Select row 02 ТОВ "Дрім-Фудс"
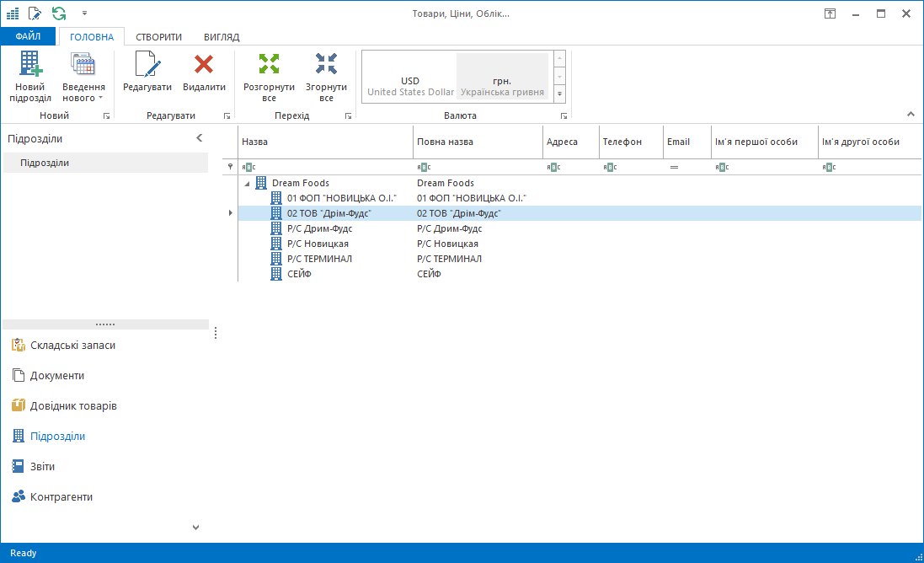The image size is (924, 563). (580, 213)
